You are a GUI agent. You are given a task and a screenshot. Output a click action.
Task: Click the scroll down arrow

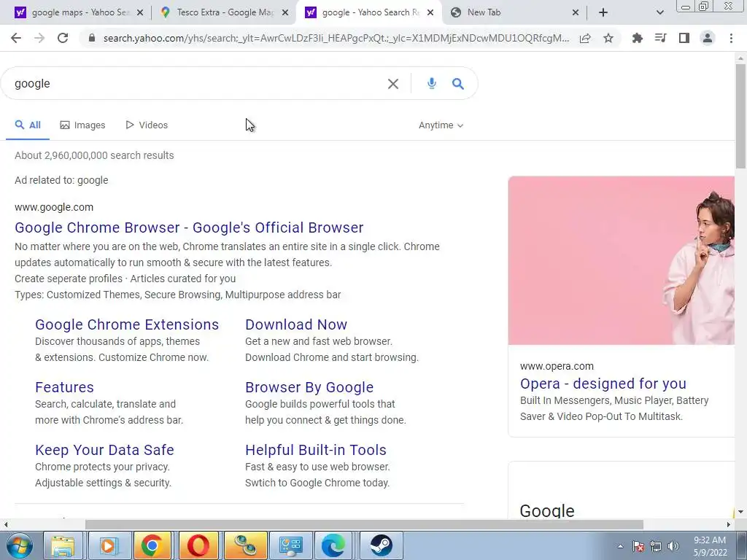coord(740,512)
